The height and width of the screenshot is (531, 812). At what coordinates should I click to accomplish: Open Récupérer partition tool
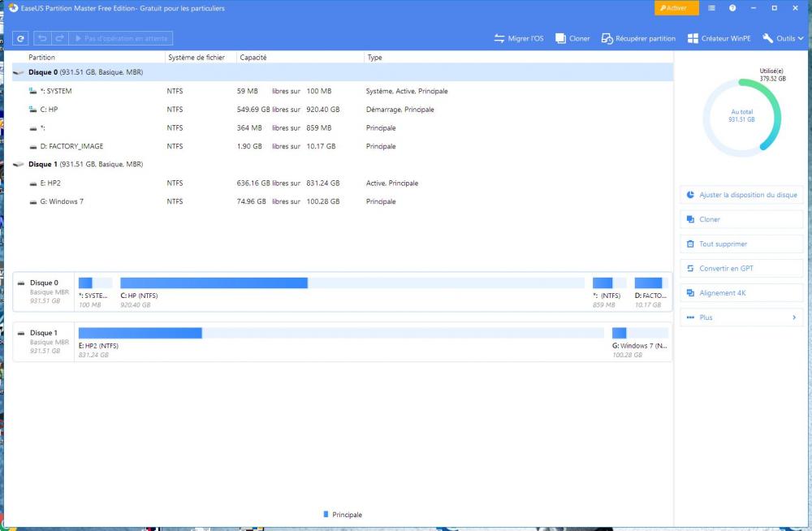click(638, 38)
